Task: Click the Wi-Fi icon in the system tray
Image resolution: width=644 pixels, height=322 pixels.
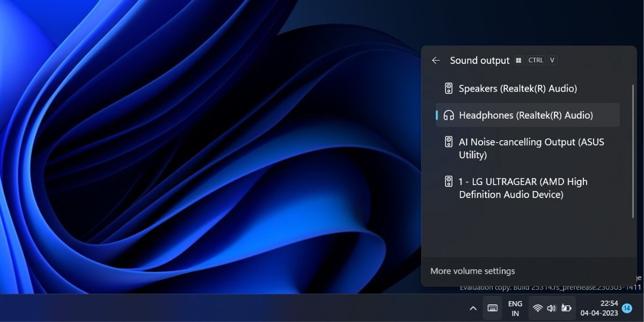Action: 537,308
